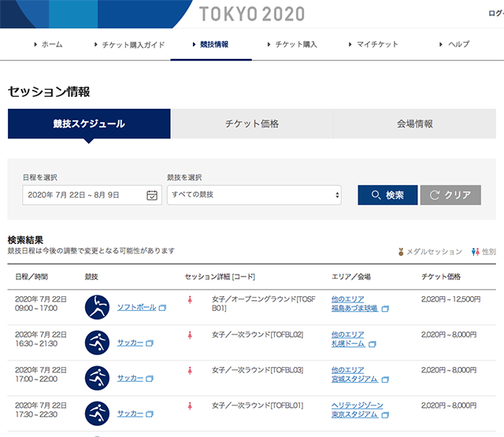Go to the マイチケット menu item

pos(373,45)
